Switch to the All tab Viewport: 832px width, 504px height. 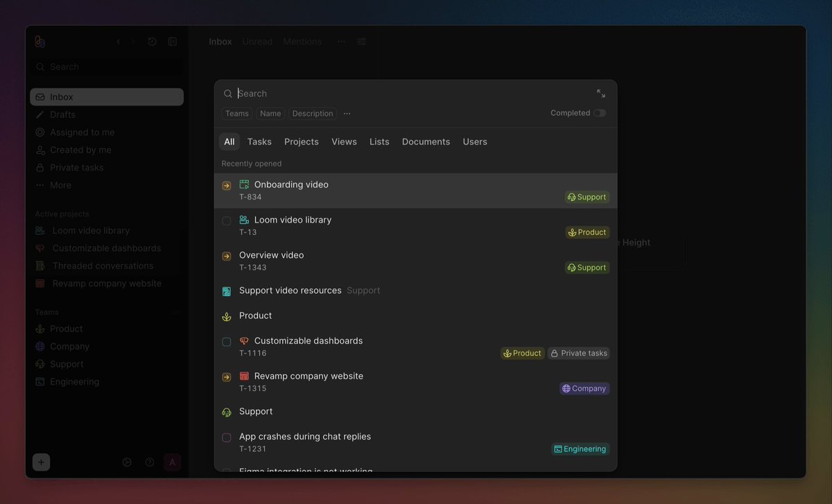(x=229, y=141)
